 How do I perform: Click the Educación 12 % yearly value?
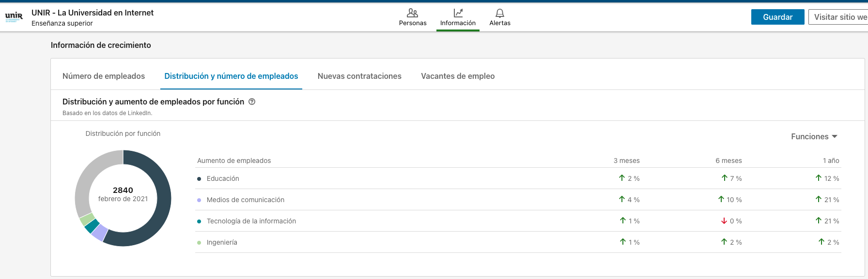pos(832,178)
